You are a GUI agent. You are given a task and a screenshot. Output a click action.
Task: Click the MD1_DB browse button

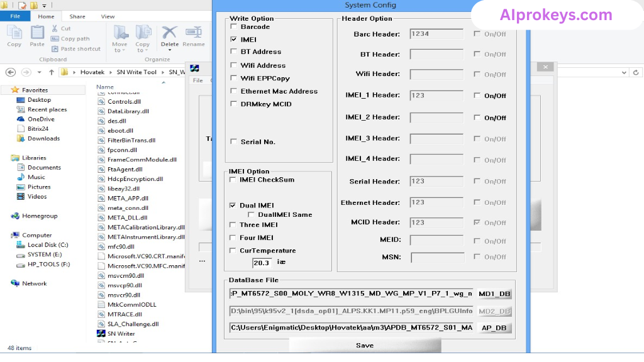(x=494, y=294)
